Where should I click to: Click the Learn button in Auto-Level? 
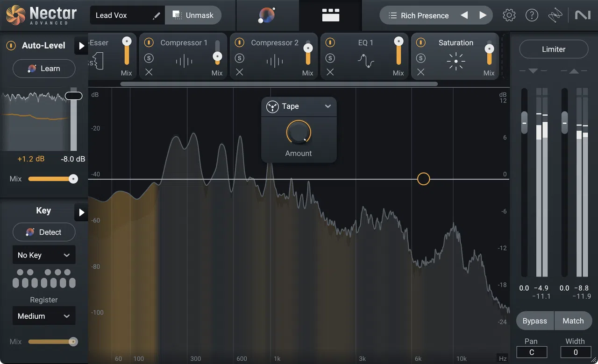(x=44, y=68)
